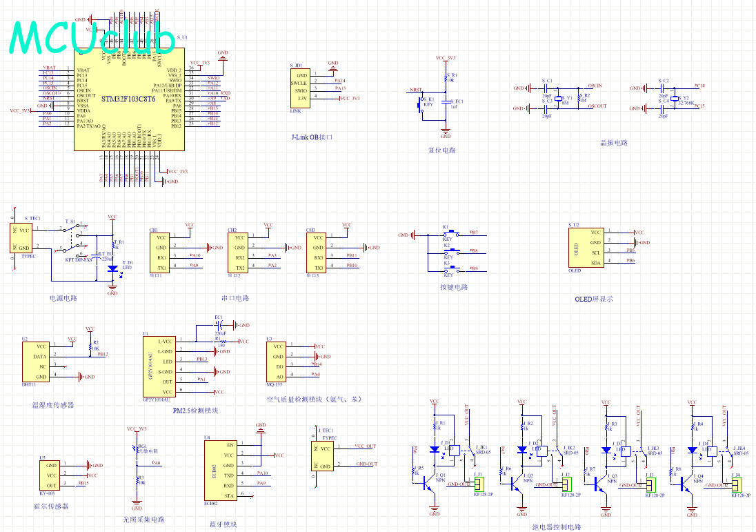Select the U2 DHT11 sensor block

[36, 362]
